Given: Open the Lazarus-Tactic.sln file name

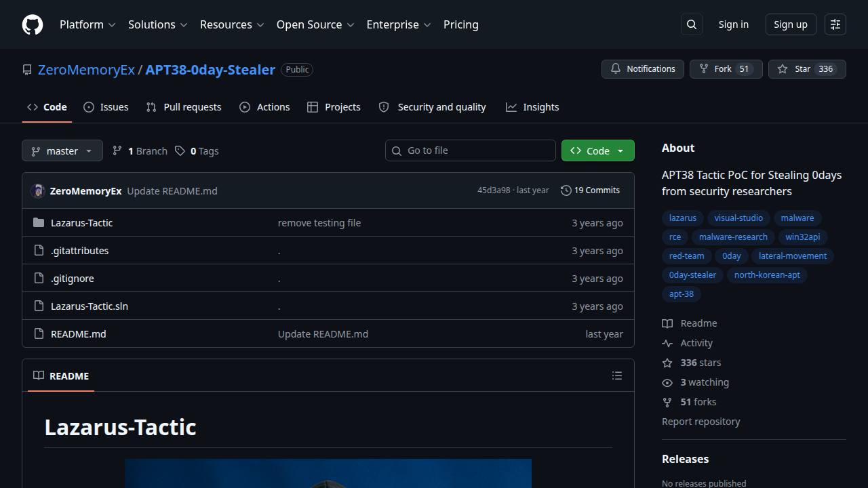Looking at the screenshot, I should [90, 306].
